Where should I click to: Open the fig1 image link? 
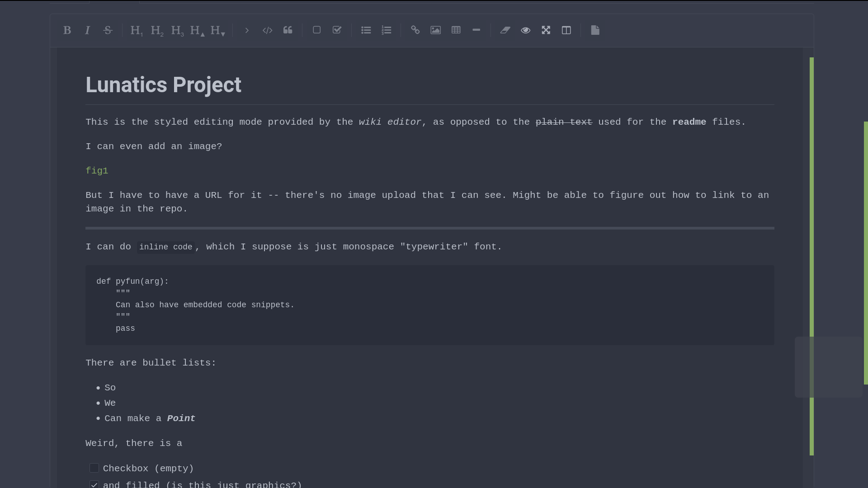click(97, 171)
